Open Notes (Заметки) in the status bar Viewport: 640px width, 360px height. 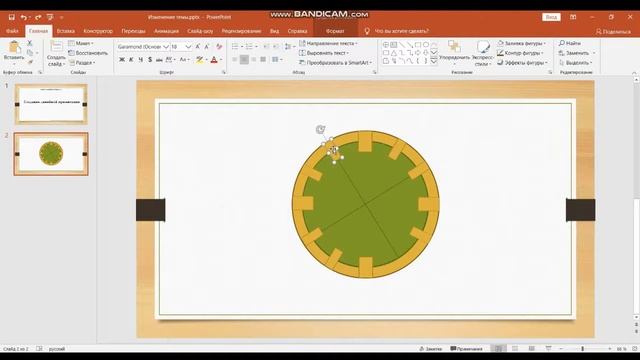click(431, 349)
